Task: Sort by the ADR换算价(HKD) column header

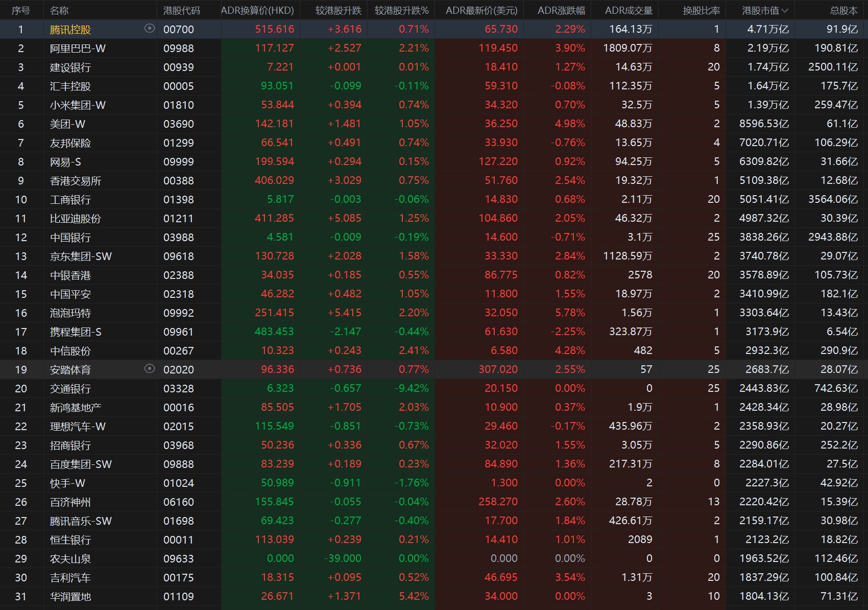Action: (x=257, y=11)
